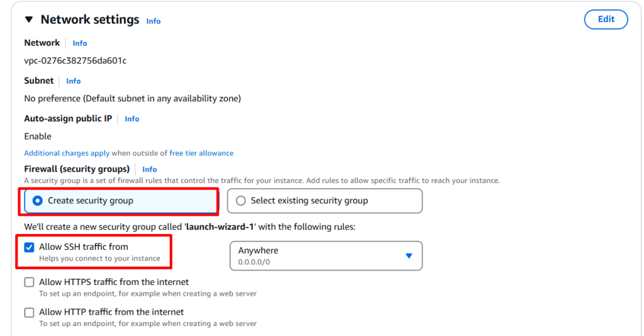Enable Allow HTTPS traffic from the internet
The width and height of the screenshot is (644, 336).
coord(29,283)
